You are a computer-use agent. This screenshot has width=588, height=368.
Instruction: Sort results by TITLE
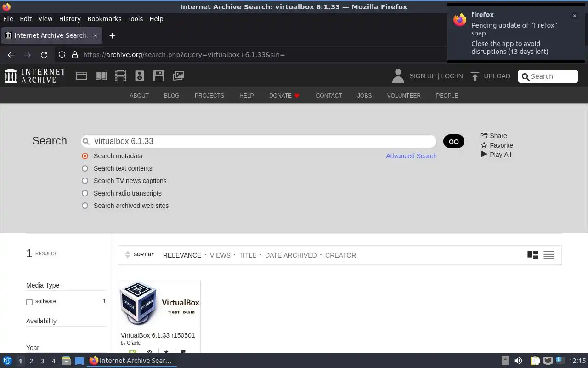[x=248, y=255]
